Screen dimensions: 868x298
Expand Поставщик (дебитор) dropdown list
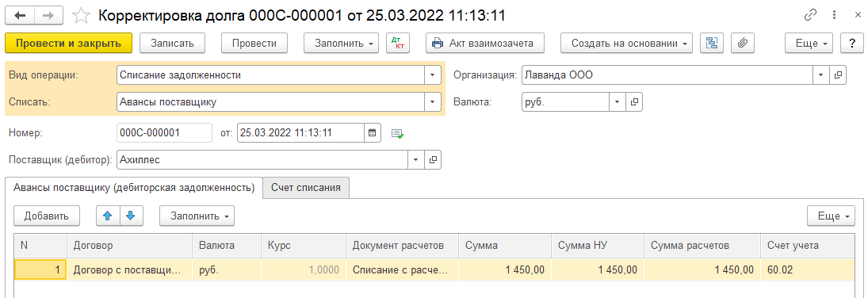click(x=415, y=160)
